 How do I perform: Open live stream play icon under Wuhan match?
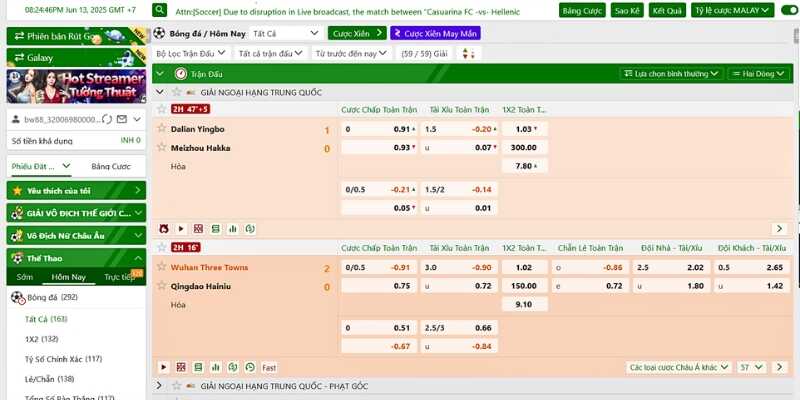(164, 367)
